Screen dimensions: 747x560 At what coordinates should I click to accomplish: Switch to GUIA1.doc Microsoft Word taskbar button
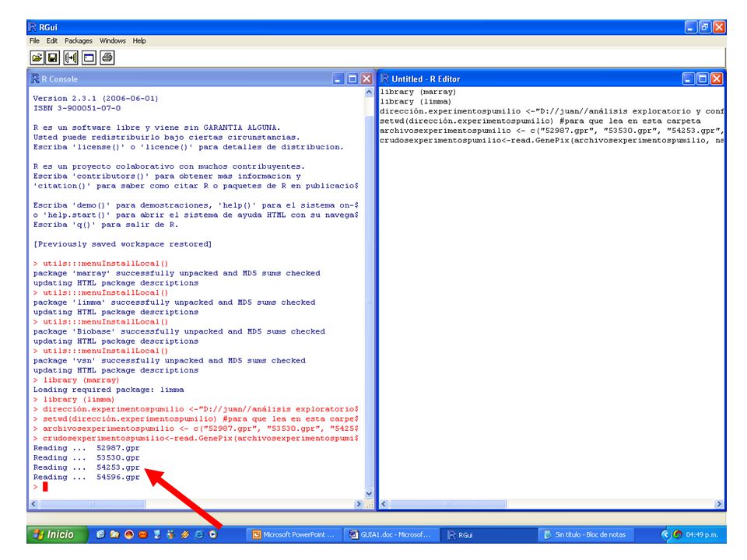tap(390, 535)
